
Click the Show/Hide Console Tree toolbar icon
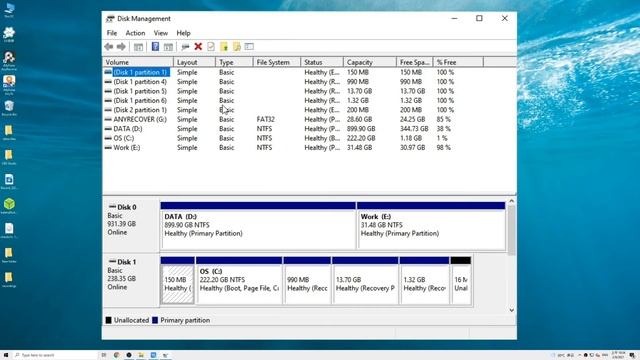point(138,47)
